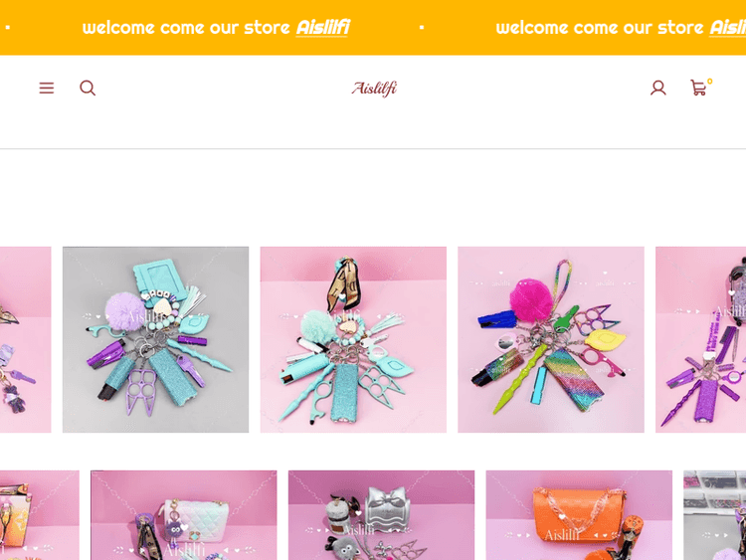This screenshot has width=746, height=560.
Task: Open the orange handbag product
Action: point(579,515)
